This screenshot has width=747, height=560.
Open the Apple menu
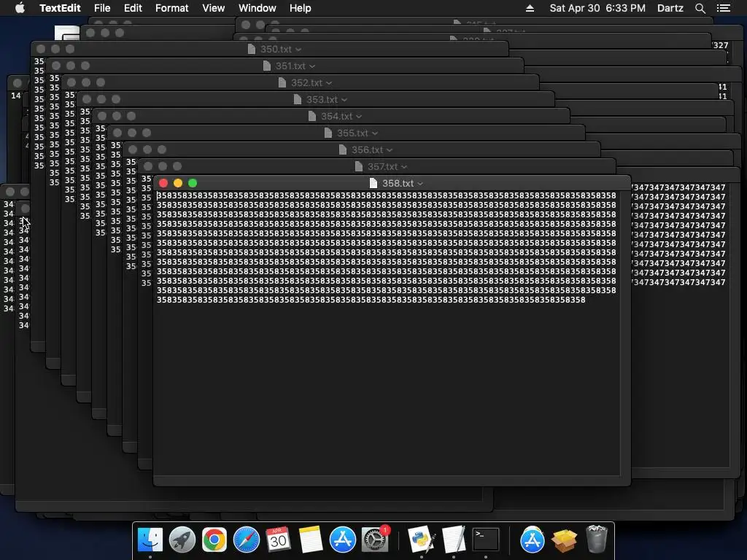click(20, 8)
